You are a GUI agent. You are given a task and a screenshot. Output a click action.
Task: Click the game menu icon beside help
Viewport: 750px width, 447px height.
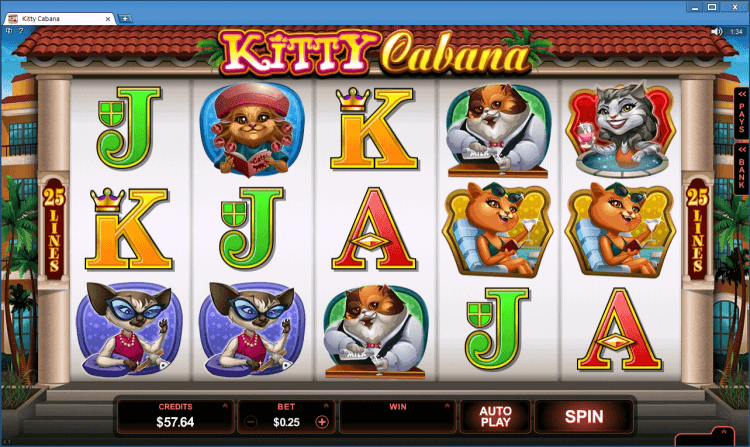[x=9, y=31]
